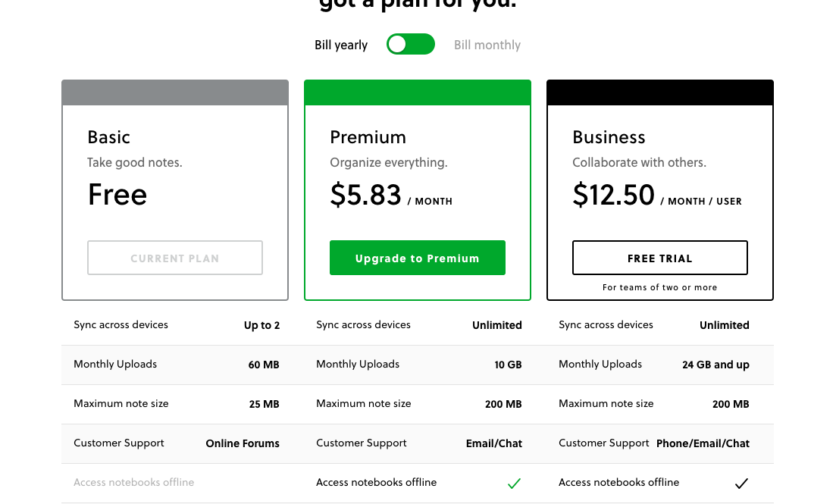Click Premium Monthly Uploads 10 GB row
836x504 pixels.
[418, 365]
